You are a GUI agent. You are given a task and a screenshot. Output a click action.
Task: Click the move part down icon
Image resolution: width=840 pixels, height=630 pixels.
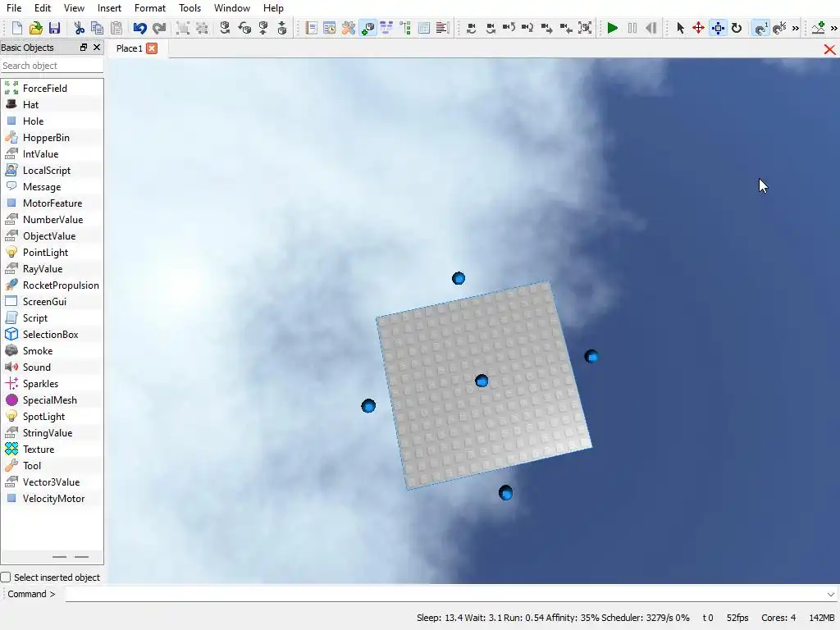click(282, 28)
